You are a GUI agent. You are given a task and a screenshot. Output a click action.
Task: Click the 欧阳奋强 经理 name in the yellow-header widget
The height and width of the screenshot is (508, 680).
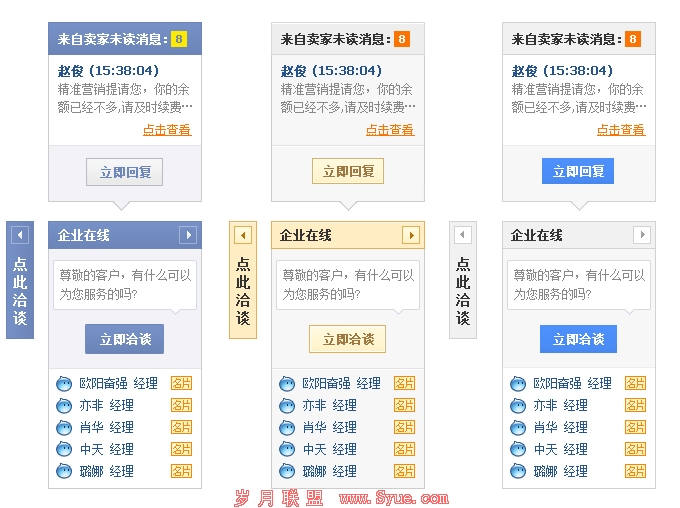341,383
